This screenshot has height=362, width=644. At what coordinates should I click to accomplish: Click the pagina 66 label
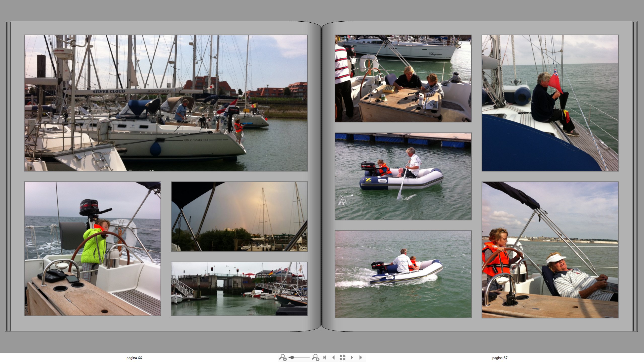coord(134,358)
